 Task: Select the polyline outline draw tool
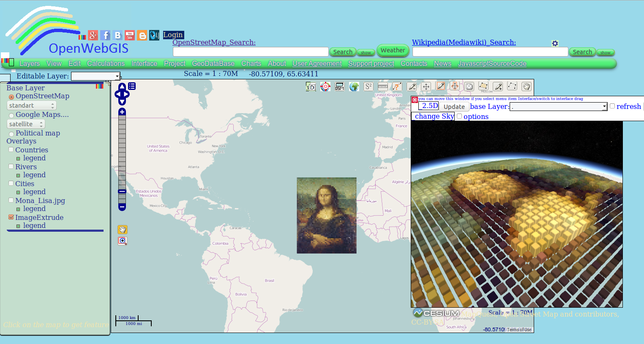tap(512, 86)
